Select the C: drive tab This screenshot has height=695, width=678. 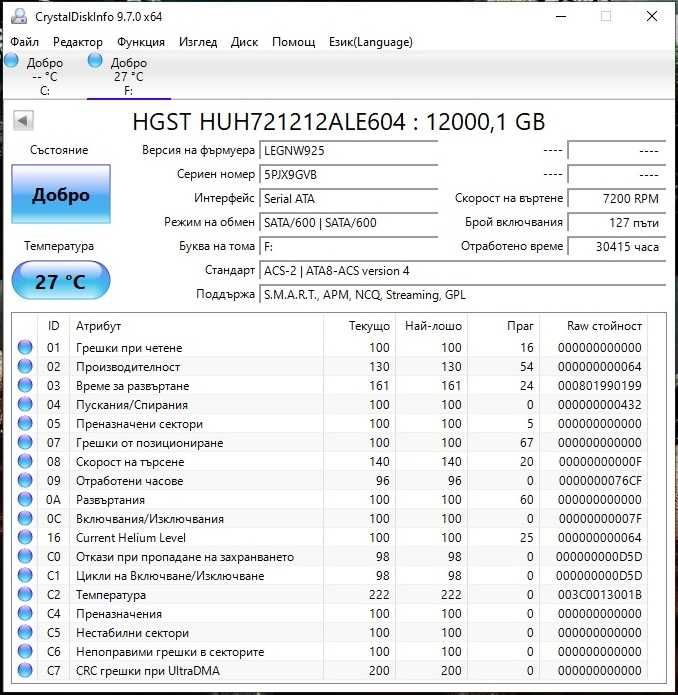click(43, 76)
